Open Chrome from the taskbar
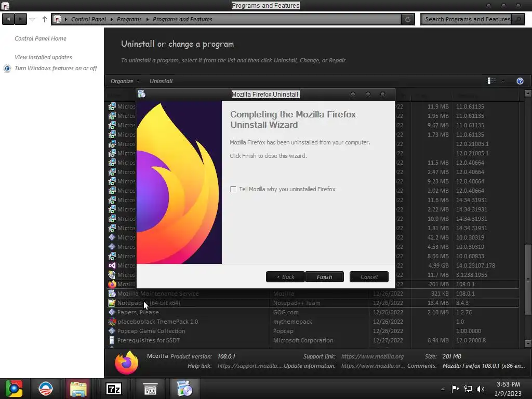Screen dimensions: 532x399 coord(14,389)
